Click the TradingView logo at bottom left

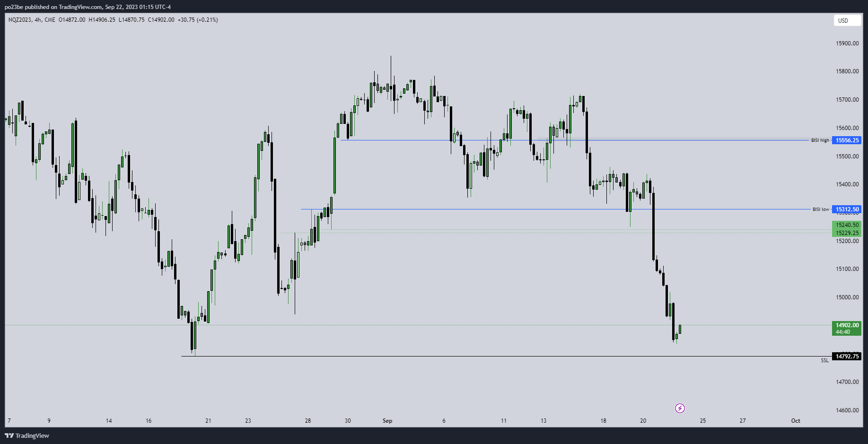click(x=27, y=435)
